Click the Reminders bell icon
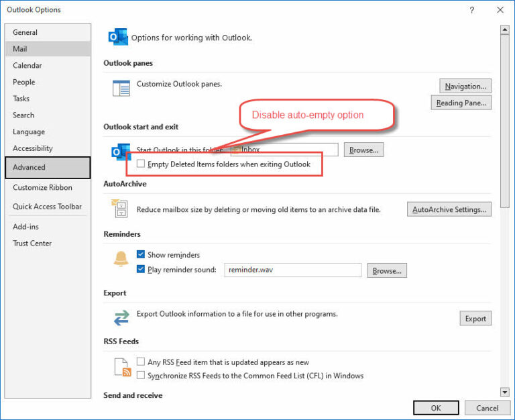The image size is (515, 420). (121, 260)
